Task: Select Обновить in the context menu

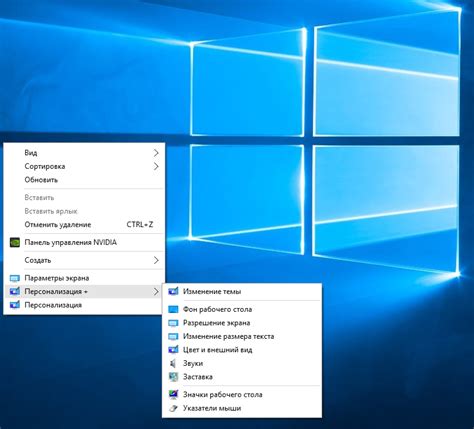Action: coord(84,180)
